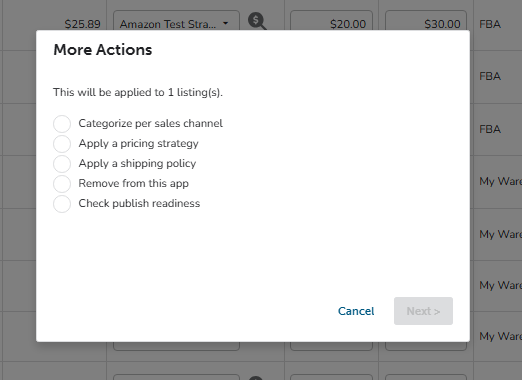The height and width of the screenshot is (380, 522).
Task: Click the Next > button
Action: tap(423, 311)
